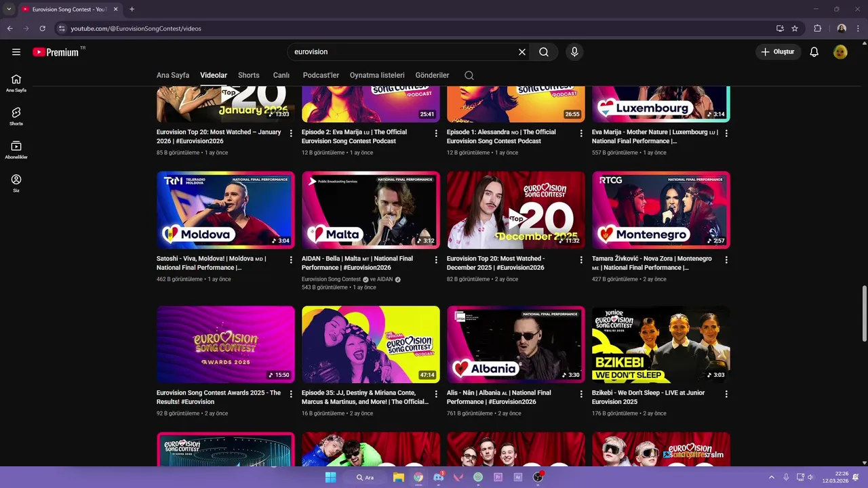Image resolution: width=868 pixels, height=488 pixels.
Task: Play the Montenegro thumbnail video
Action: pos(661,210)
